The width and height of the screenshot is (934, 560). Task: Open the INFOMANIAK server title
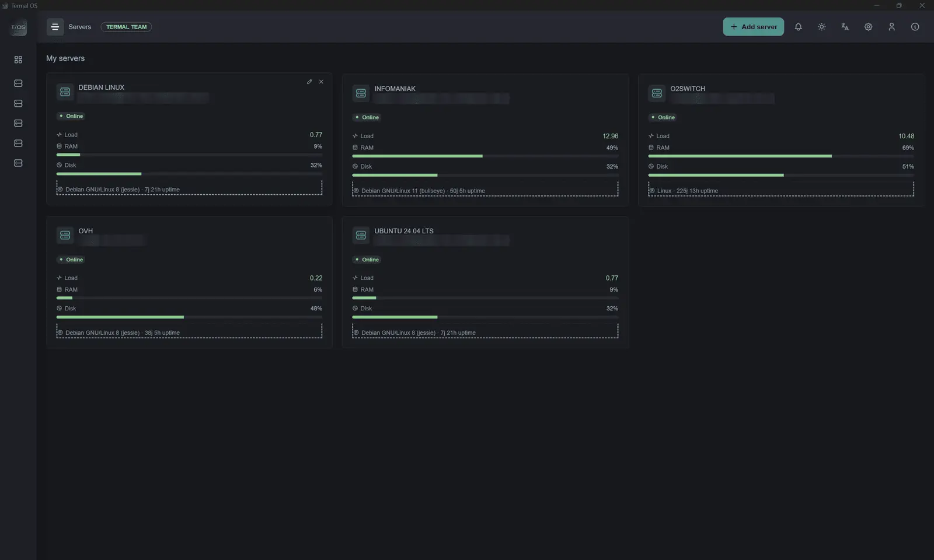tap(395, 89)
